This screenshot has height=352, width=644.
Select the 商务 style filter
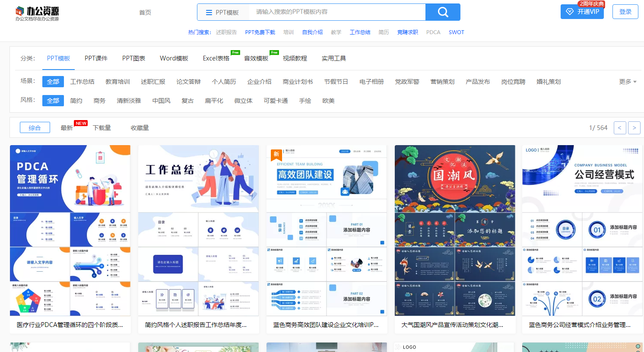[99, 100]
